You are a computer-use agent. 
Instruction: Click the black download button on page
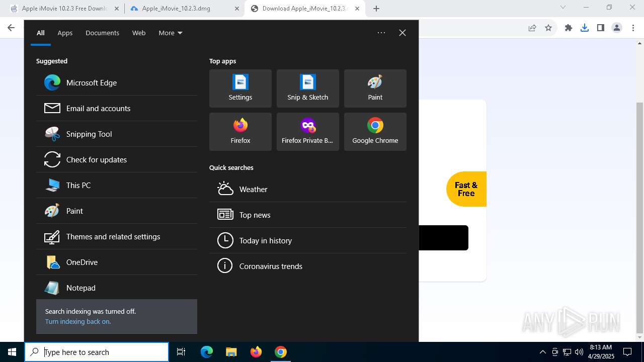443,238
